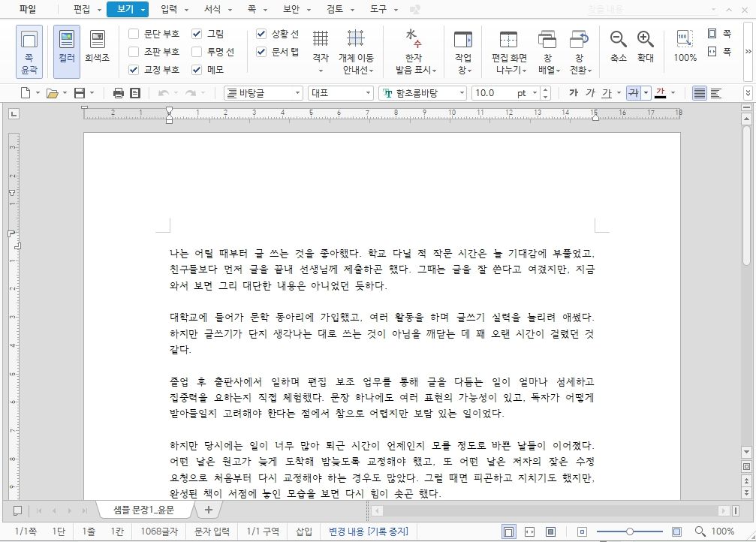756x542 pixels.
Task: Add a new document tab with plus
Action: click(x=208, y=510)
